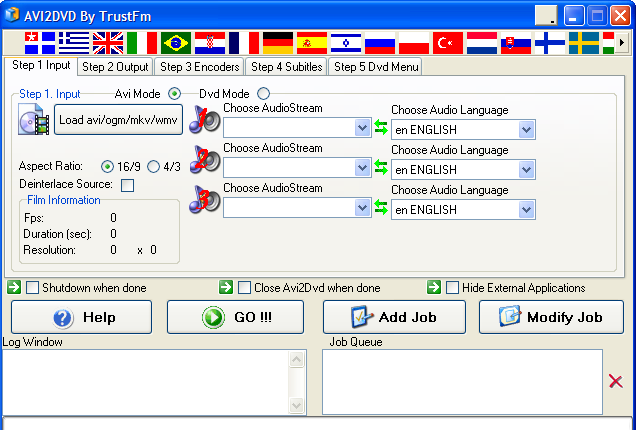
Task: Click the Modify Job button
Action: point(551,317)
